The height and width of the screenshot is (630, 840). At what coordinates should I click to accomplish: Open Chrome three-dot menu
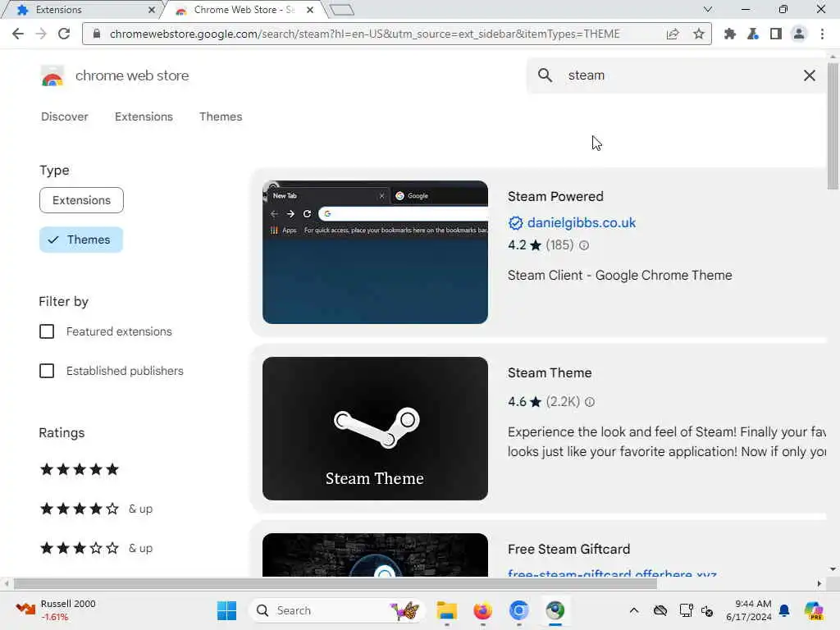822,34
